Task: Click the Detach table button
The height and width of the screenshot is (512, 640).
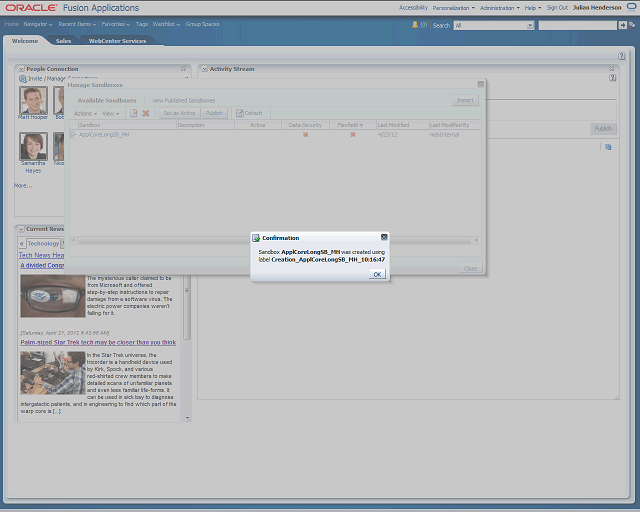Action: 249,113
